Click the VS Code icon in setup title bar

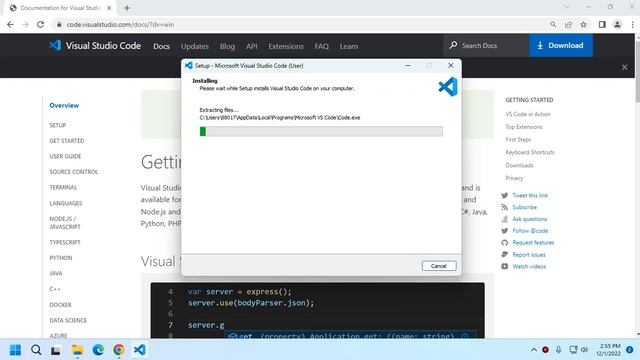pos(189,65)
